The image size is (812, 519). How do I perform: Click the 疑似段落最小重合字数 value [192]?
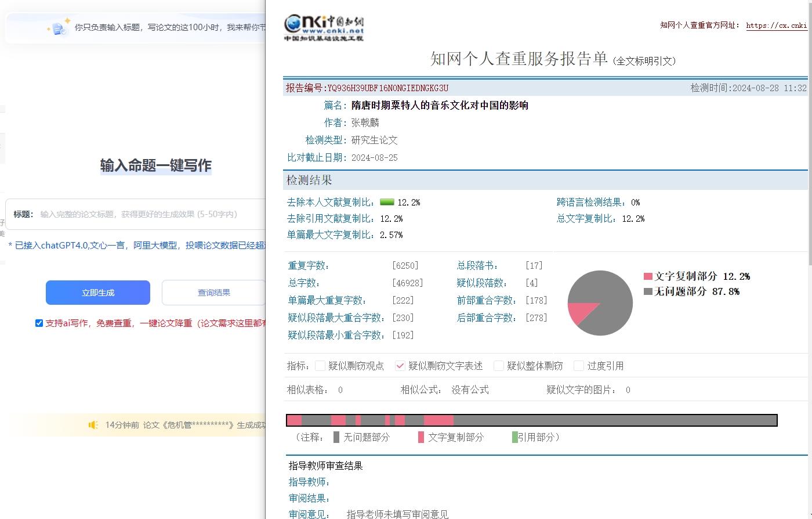tap(403, 336)
